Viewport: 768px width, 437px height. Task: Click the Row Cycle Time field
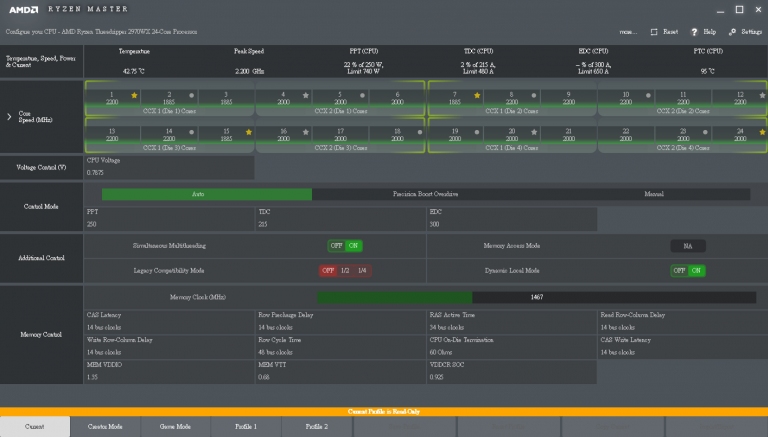pyautogui.click(x=340, y=346)
